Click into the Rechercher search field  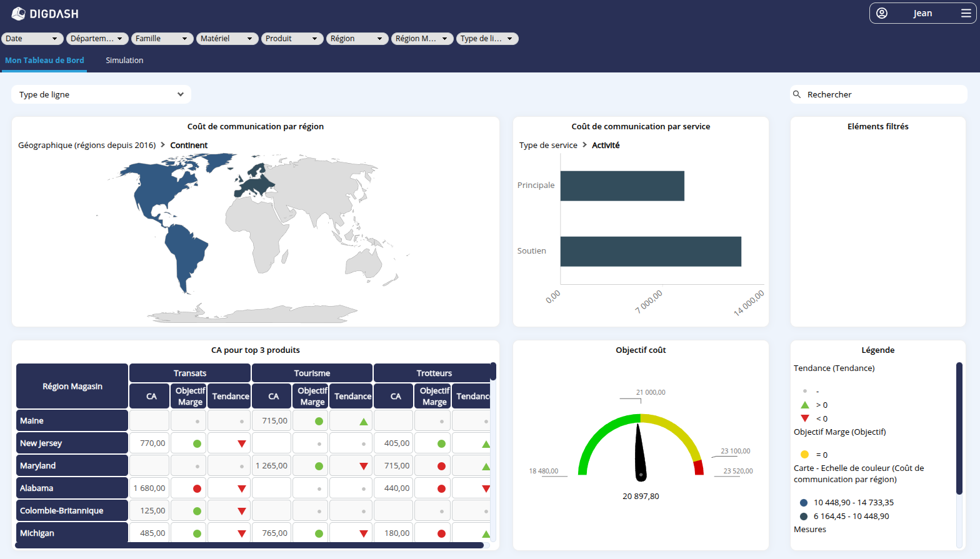[x=881, y=95]
